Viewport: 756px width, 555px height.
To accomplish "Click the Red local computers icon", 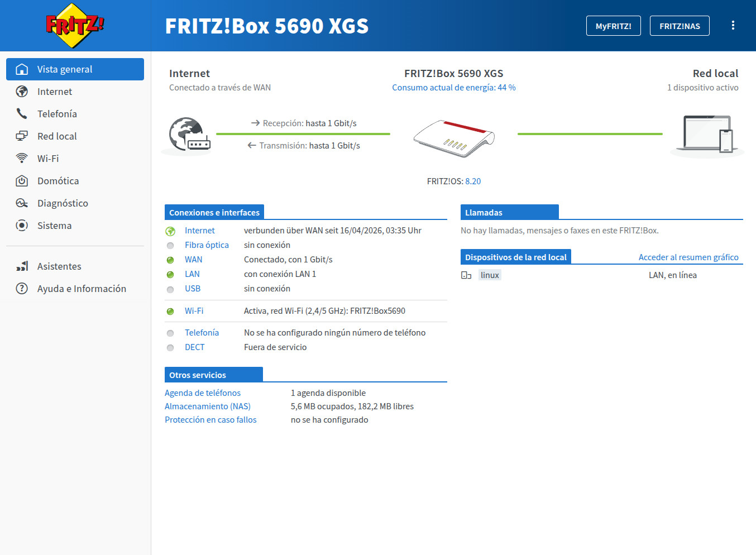I will (x=22, y=136).
